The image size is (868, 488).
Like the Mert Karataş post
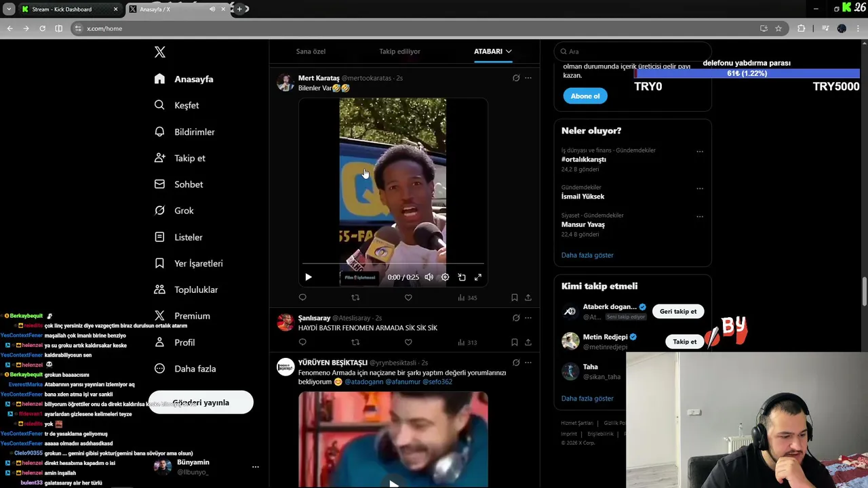coord(408,298)
